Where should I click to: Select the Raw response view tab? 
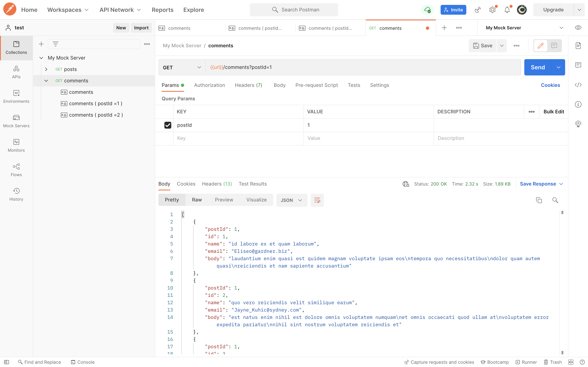point(197,200)
